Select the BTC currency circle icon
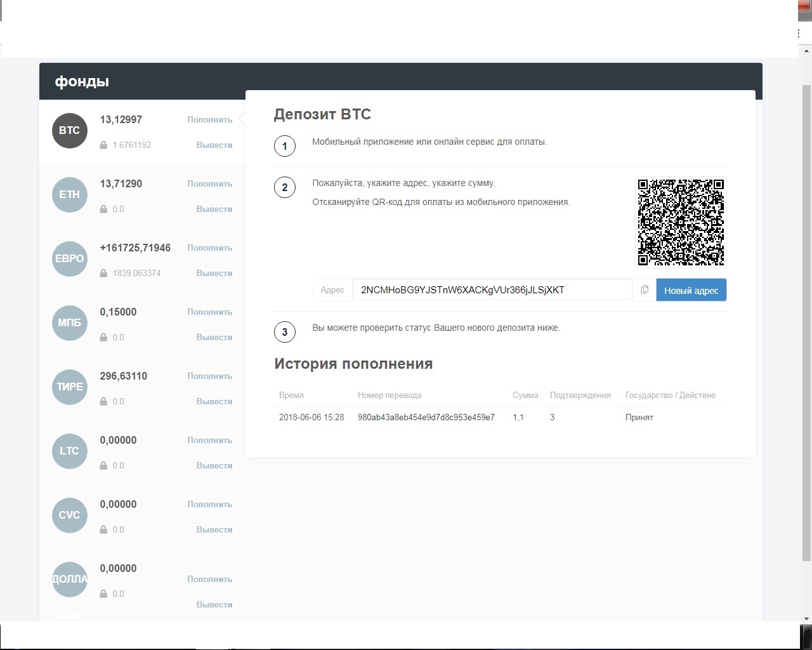The image size is (812, 650). [69, 131]
